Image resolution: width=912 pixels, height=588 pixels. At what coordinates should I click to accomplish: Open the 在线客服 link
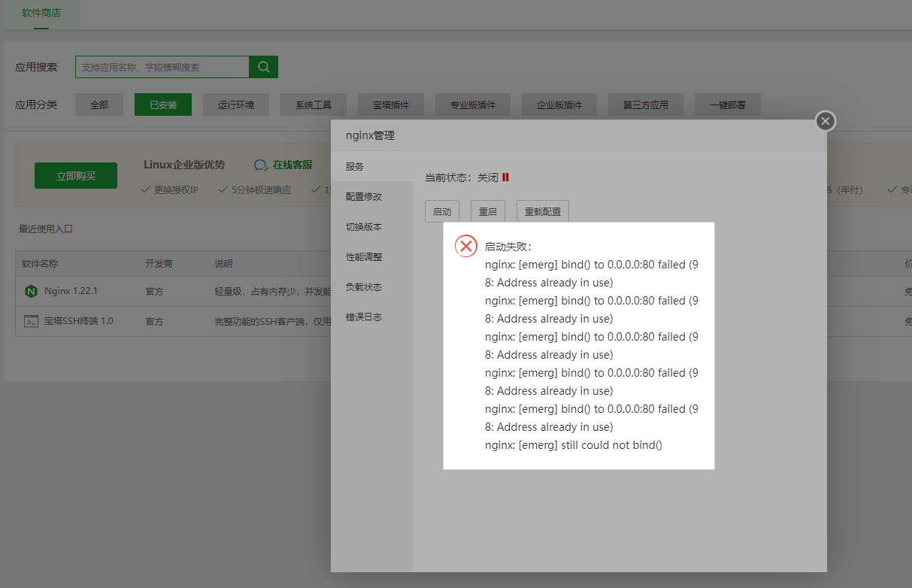pos(292,165)
